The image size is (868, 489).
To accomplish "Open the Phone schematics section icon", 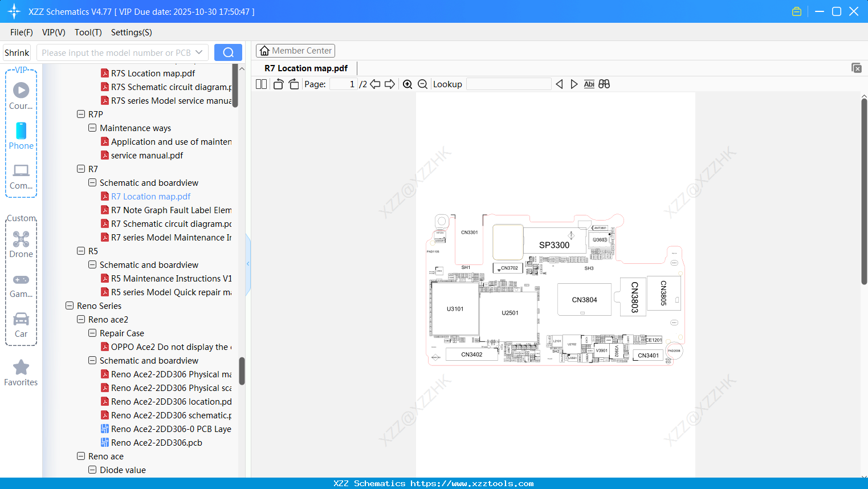I will coord(21,132).
